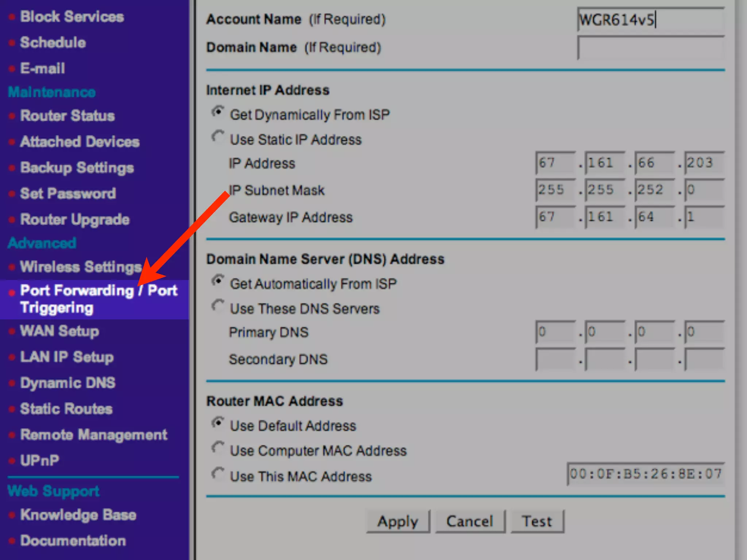Viewport: 747px width, 560px height.
Task: Navigate to Dynamic DNS settings
Action: pos(68,383)
